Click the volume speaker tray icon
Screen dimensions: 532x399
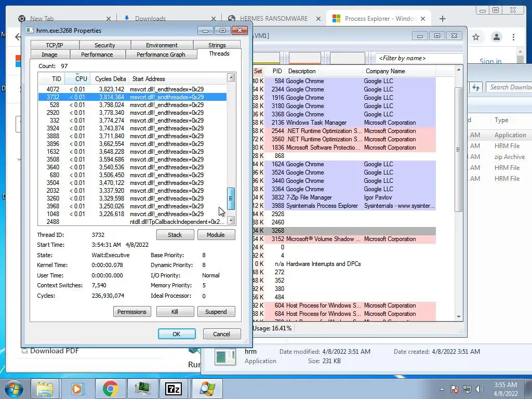pyautogui.click(x=480, y=389)
